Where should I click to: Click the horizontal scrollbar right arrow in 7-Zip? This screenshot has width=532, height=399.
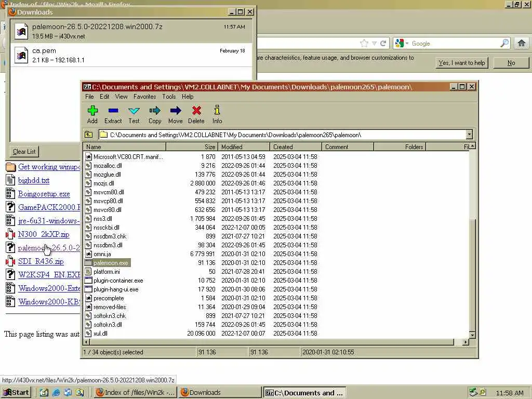(x=465, y=342)
